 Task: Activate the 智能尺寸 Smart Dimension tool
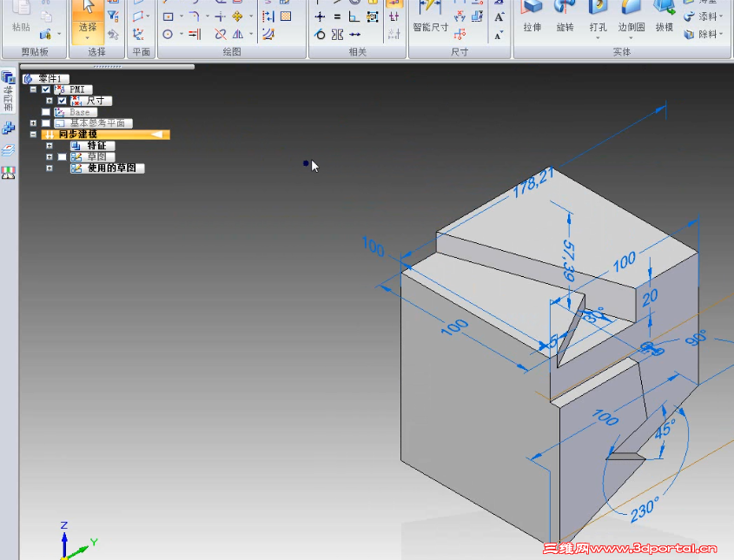(x=430, y=14)
